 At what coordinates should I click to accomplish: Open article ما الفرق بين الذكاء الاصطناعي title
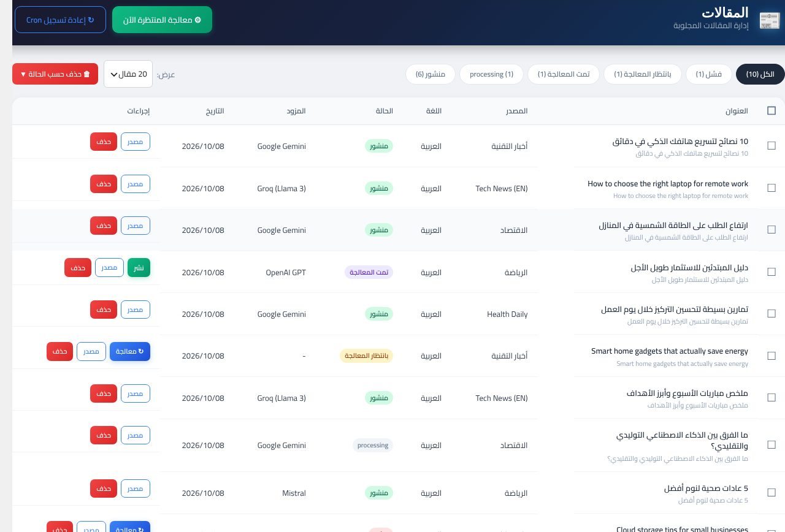click(x=682, y=441)
